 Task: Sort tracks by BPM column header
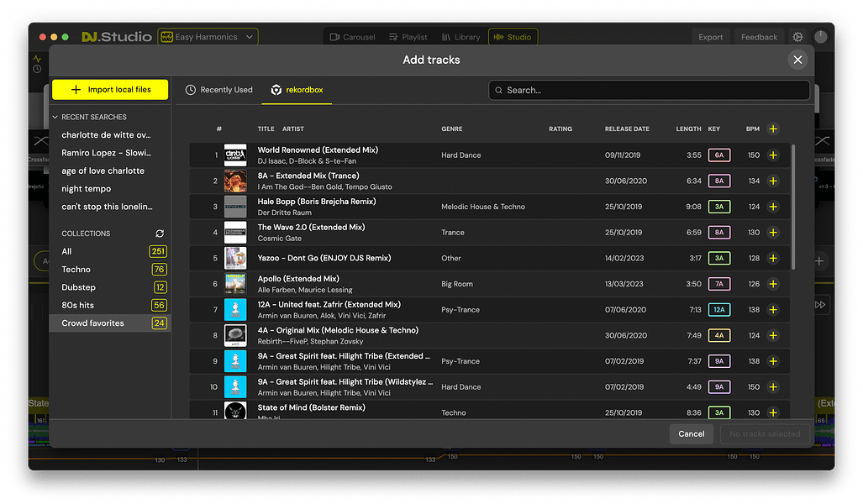tap(752, 129)
